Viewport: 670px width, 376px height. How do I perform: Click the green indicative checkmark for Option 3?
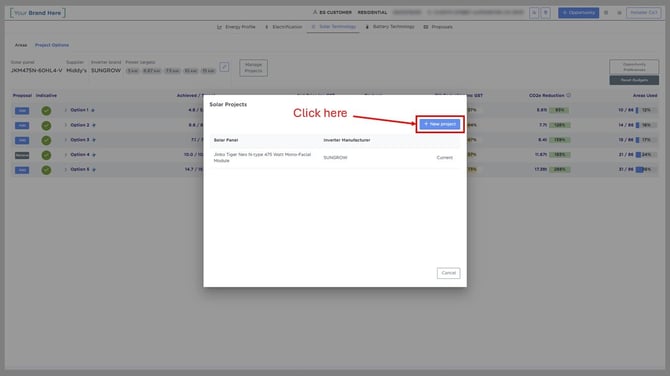click(x=46, y=140)
